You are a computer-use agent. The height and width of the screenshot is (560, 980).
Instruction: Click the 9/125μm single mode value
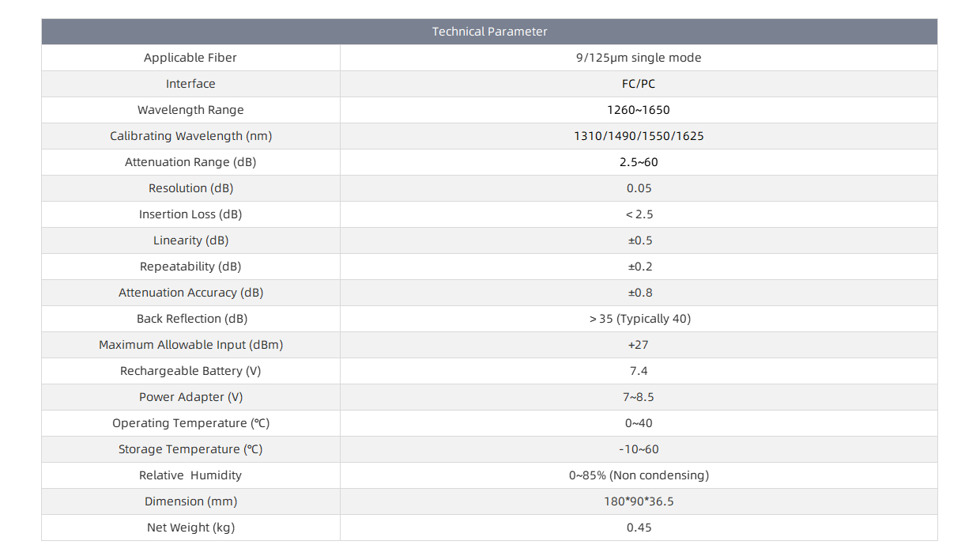click(639, 58)
